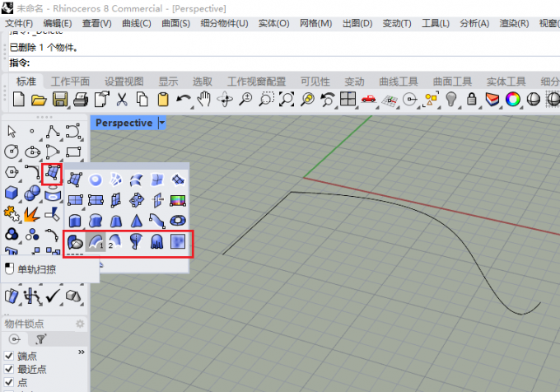Open the 分析(A) menu
This screenshot has width=560, height=392.
click(474, 24)
